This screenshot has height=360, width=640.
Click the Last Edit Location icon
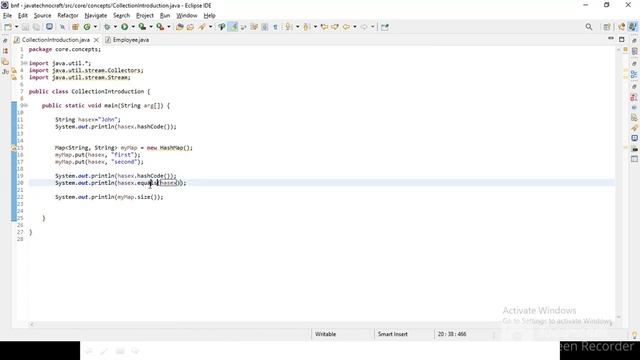coord(324,27)
